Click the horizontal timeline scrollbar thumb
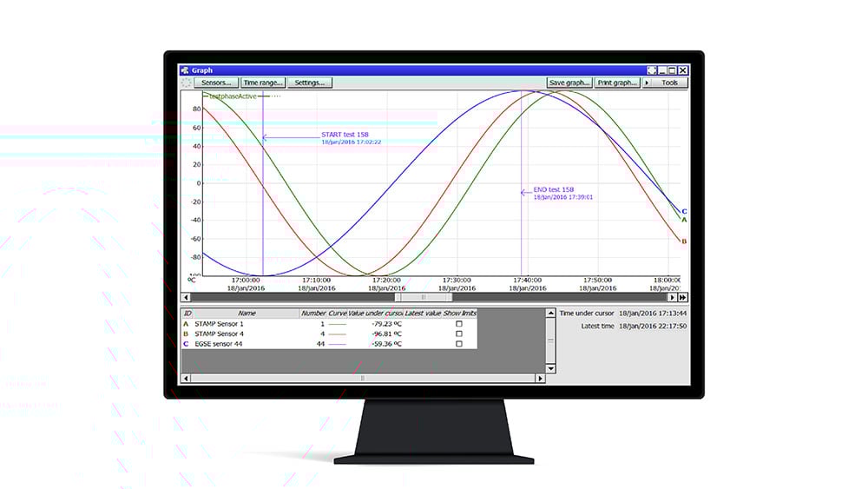Screen dimensions: 868x489 tap(424, 297)
